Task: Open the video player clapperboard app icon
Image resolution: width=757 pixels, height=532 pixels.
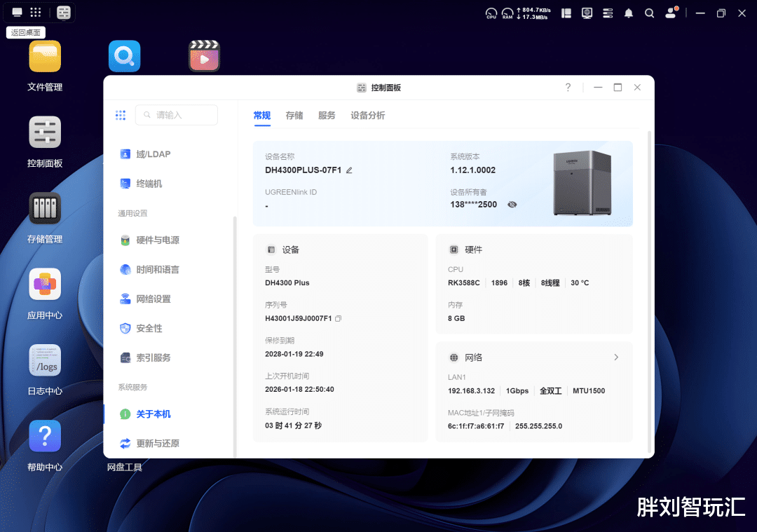Action: point(204,57)
